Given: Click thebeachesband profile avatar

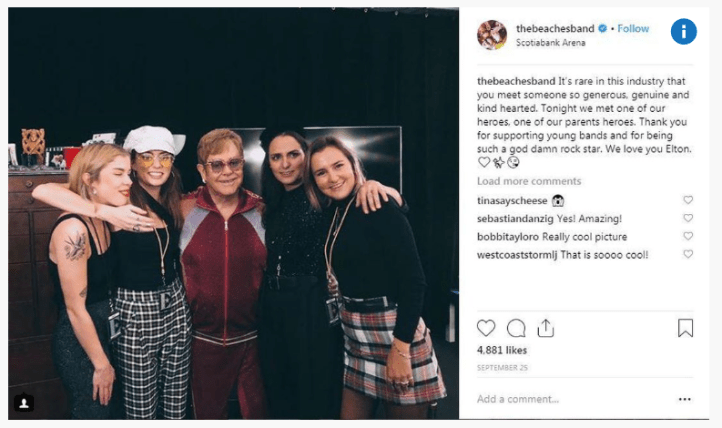Looking at the screenshot, I should (x=492, y=35).
